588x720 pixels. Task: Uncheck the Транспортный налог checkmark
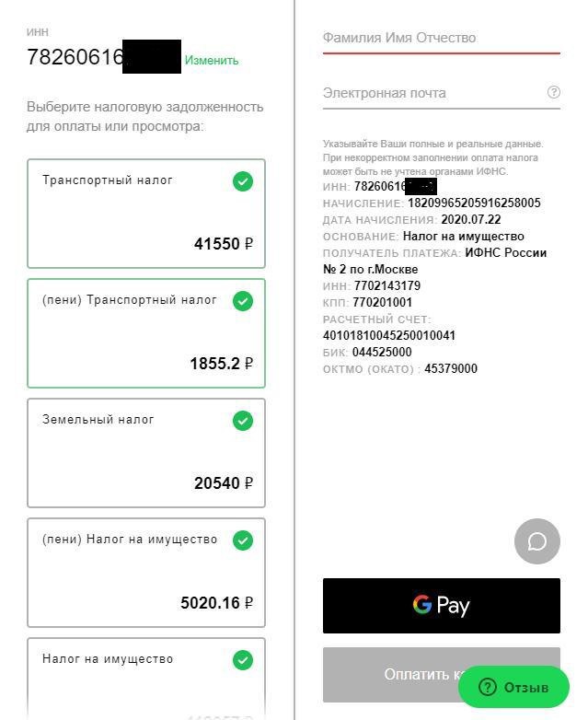243,181
